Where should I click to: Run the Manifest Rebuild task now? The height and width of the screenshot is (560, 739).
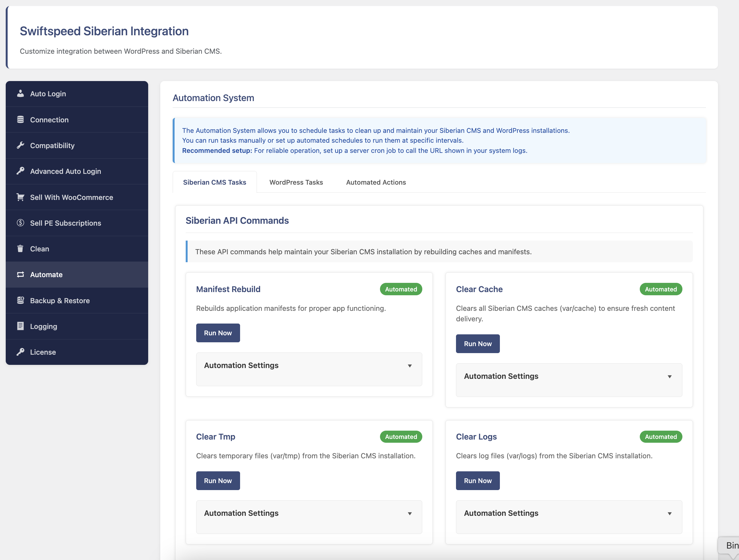pyautogui.click(x=218, y=333)
